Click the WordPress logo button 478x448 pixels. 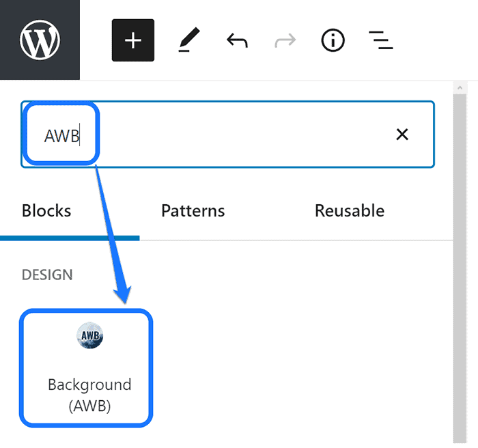click(40, 40)
